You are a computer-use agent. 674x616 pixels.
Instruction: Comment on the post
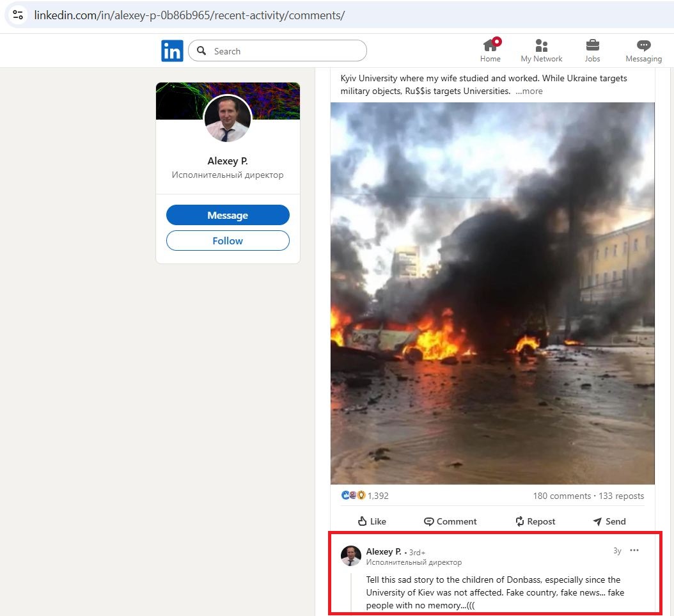click(x=450, y=521)
